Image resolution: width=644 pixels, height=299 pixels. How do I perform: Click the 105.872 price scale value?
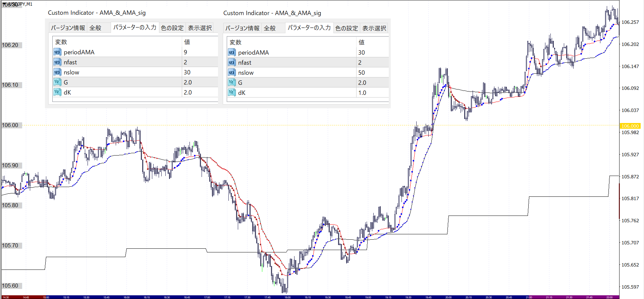[630, 177]
